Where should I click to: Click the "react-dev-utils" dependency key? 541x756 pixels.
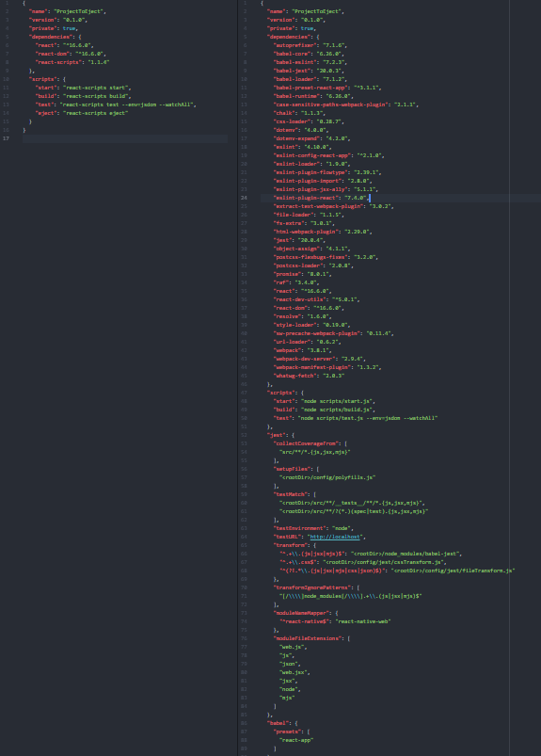coord(300,299)
